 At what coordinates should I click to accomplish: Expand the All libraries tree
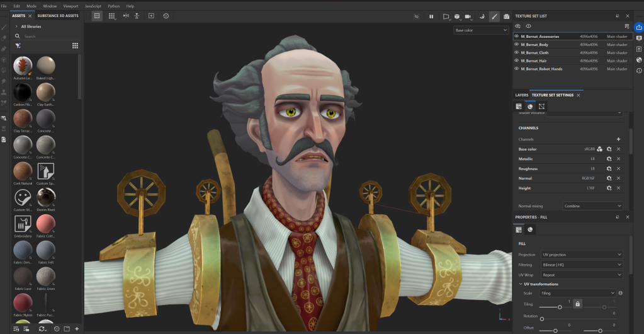pyautogui.click(x=17, y=26)
